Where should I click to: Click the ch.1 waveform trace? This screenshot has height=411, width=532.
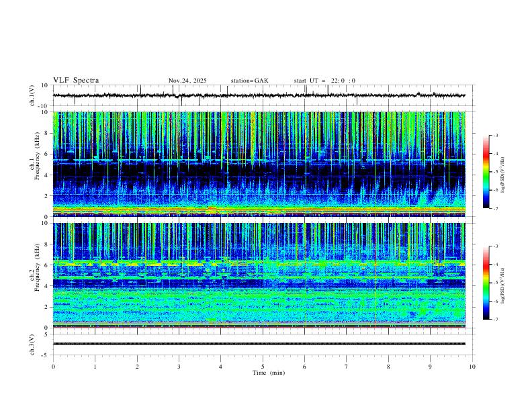coord(259,95)
